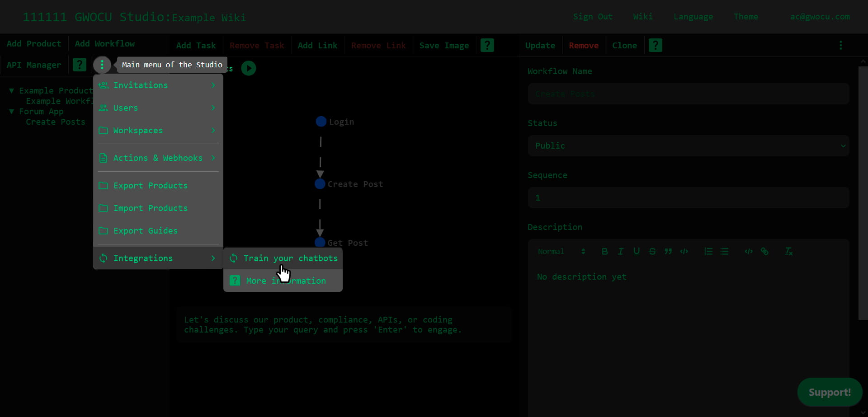868x417 pixels.
Task: Click Save Image in the toolbar
Action: 444,46
